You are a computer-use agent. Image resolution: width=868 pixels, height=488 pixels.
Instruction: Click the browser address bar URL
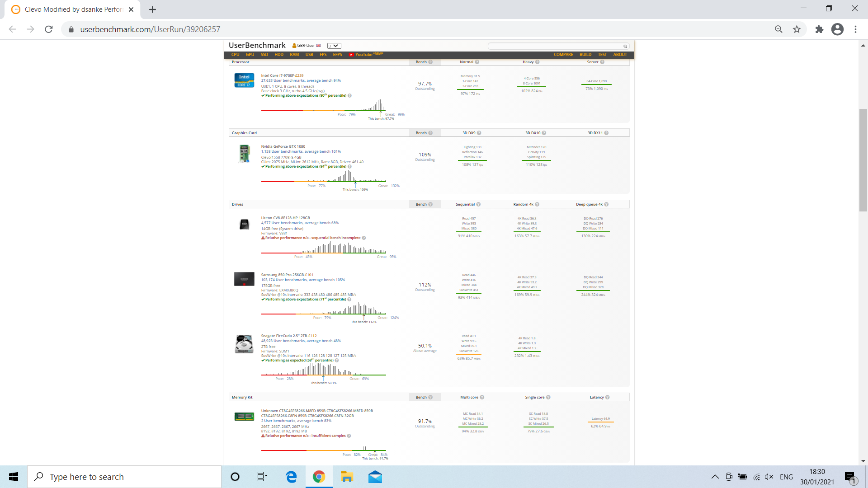coord(150,29)
